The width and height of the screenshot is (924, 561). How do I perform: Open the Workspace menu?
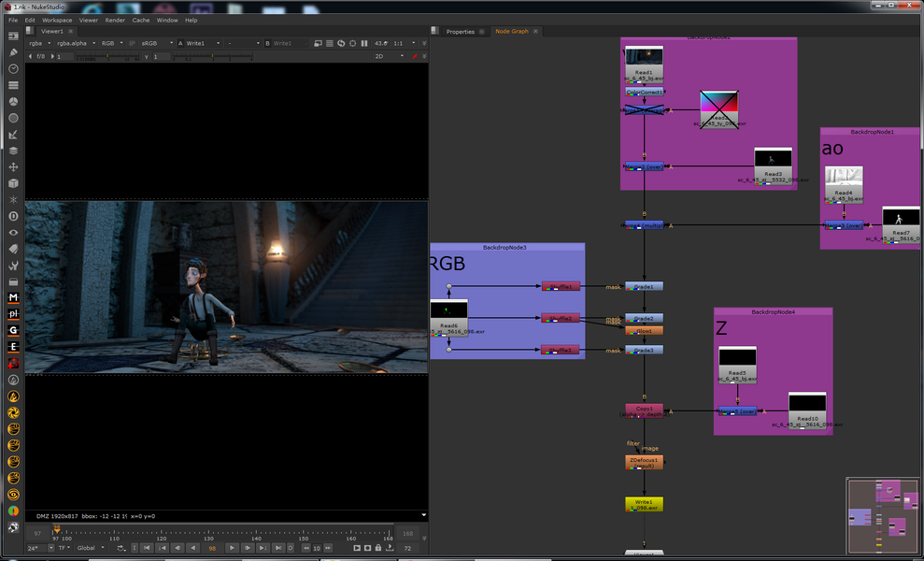coord(57,20)
